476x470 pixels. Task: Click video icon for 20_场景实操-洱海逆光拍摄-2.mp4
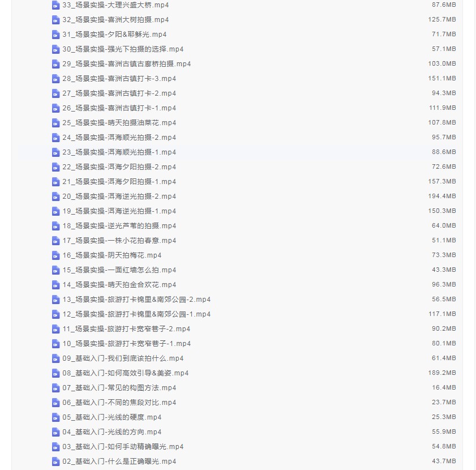(55, 196)
